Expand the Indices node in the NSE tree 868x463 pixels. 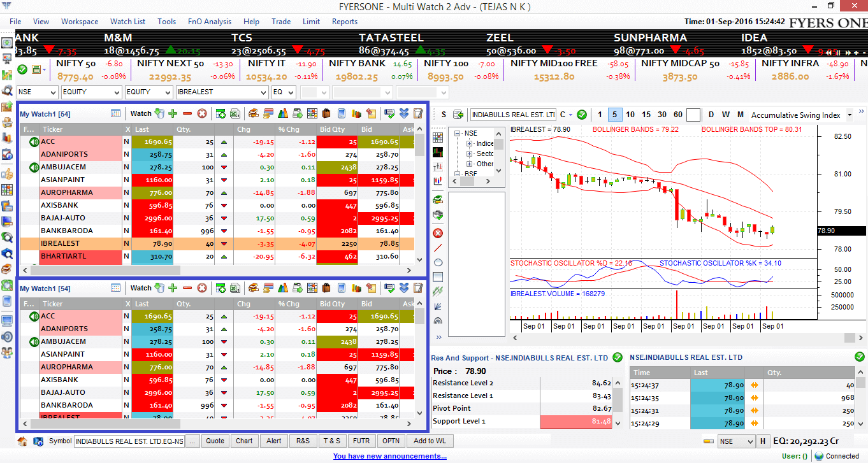470,143
